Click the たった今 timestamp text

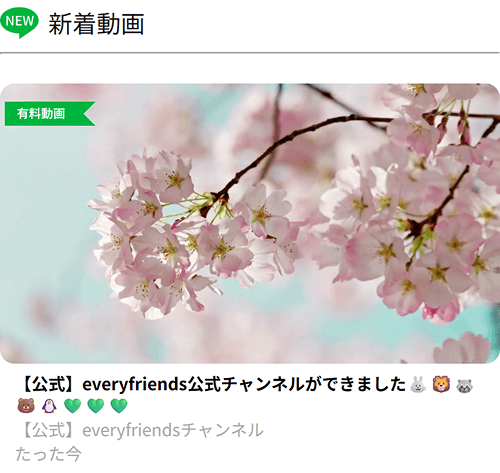point(48,454)
